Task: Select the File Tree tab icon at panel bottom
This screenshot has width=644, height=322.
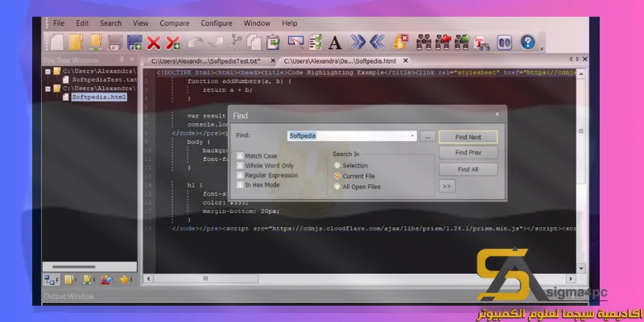Action: pos(52,280)
